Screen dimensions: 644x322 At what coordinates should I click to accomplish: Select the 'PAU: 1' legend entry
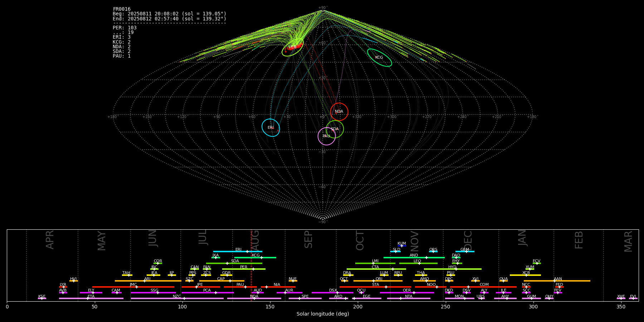[x=122, y=56]
